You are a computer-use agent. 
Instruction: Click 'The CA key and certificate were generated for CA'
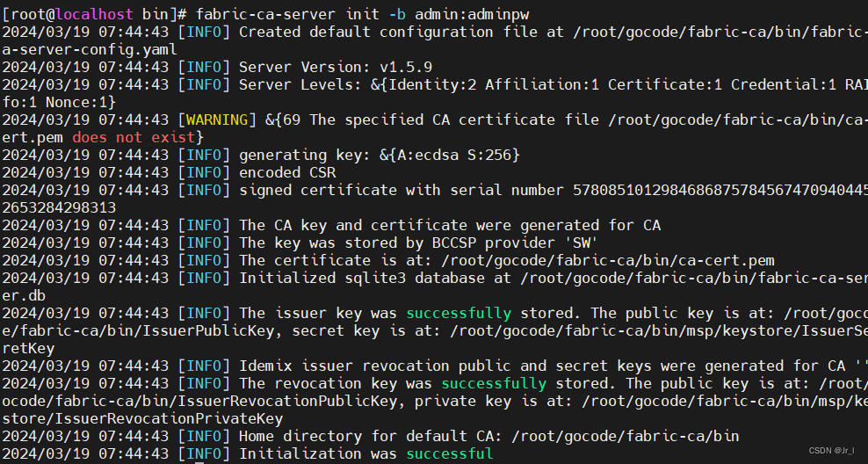click(450, 225)
